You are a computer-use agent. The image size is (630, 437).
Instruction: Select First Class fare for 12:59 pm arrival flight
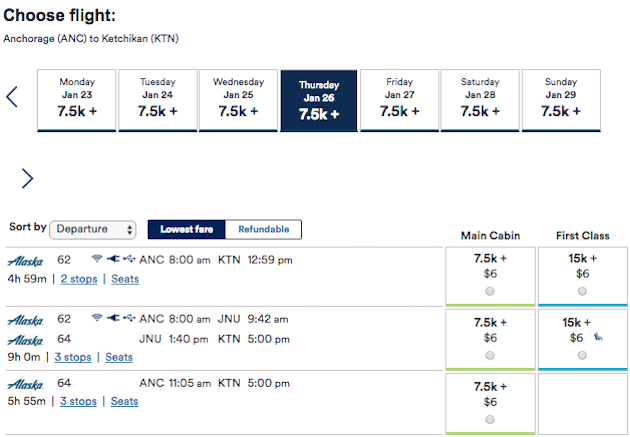click(x=582, y=291)
